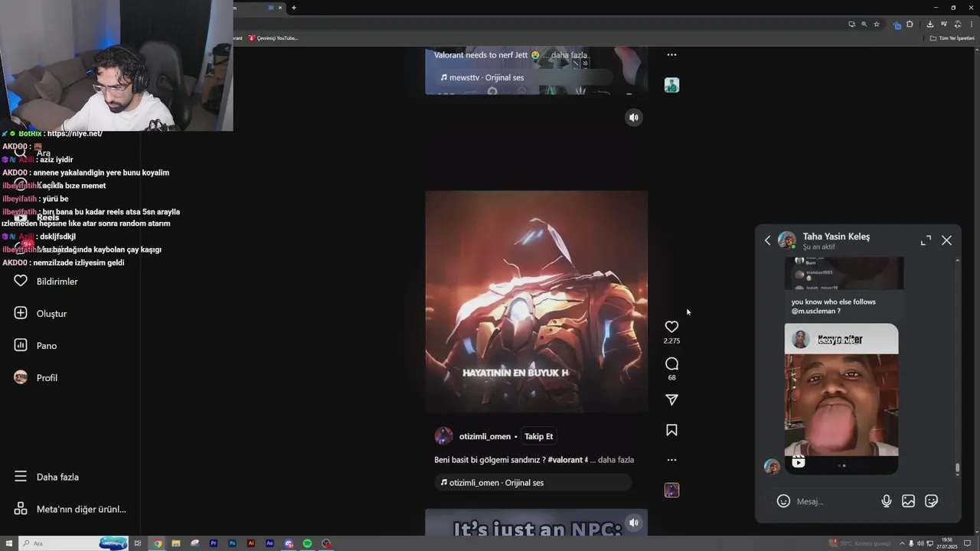The image size is (980, 551).
Task: Open Task View on the taskbar
Action: pyautogui.click(x=138, y=543)
